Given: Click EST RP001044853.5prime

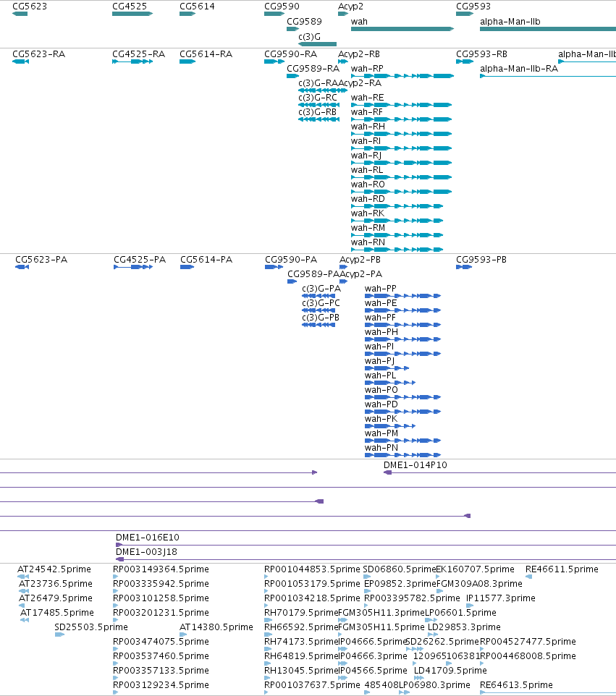Looking at the screenshot, I should pos(312,569).
